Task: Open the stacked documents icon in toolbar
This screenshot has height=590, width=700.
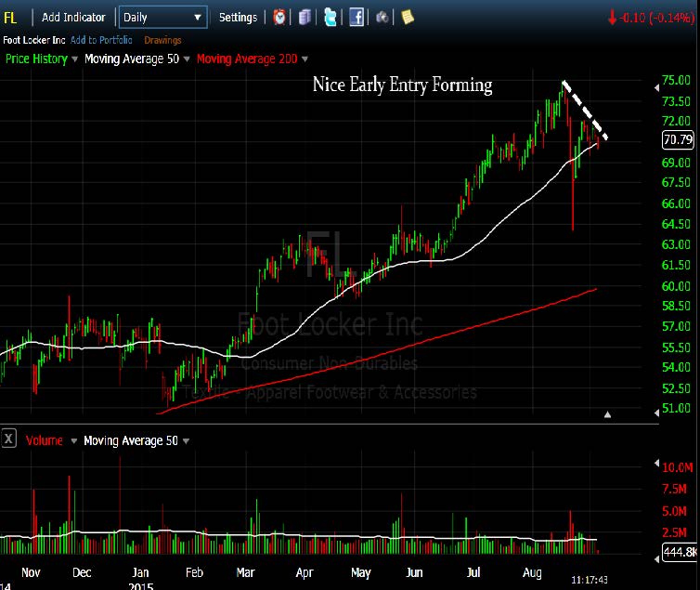Action: pyautogui.click(x=305, y=18)
